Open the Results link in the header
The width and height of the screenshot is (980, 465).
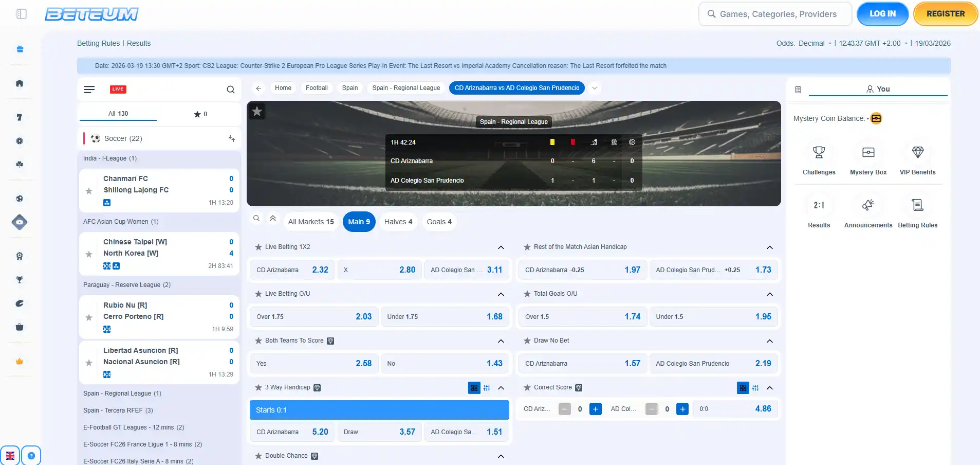[x=139, y=43]
